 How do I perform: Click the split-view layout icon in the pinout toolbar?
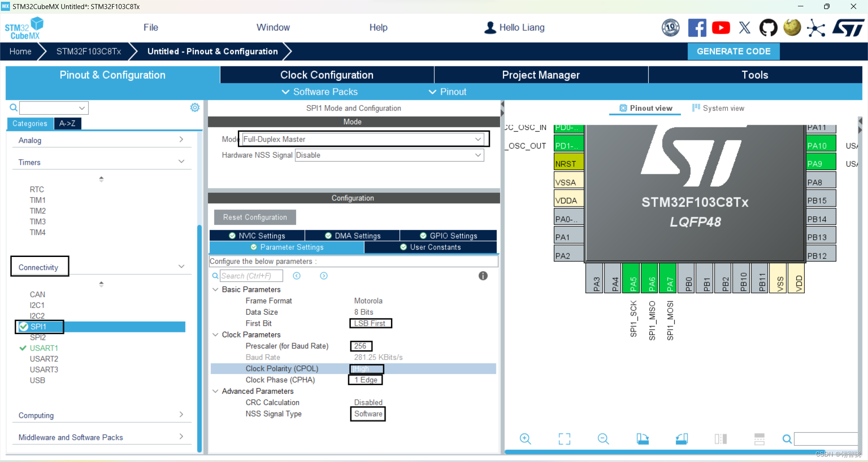(721, 439)
